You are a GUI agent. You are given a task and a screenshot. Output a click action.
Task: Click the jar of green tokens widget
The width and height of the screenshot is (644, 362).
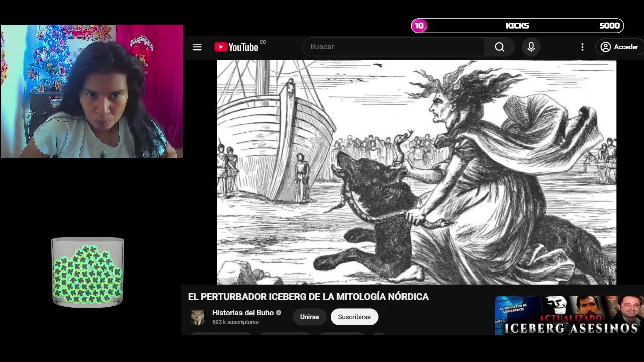point(88,272)
